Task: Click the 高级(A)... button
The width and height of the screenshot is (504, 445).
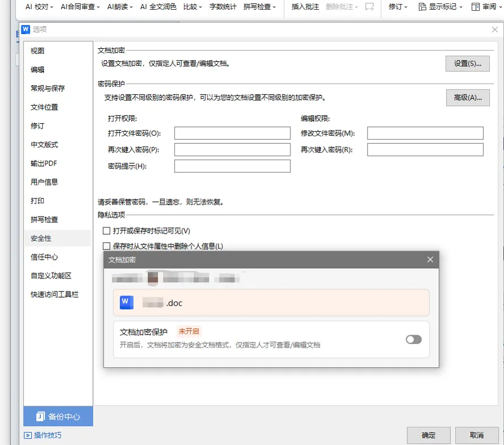Action: point(468,97)
